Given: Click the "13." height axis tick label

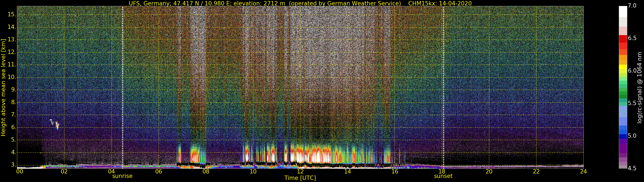Looking at the screenshot, I should click(12, 40).
